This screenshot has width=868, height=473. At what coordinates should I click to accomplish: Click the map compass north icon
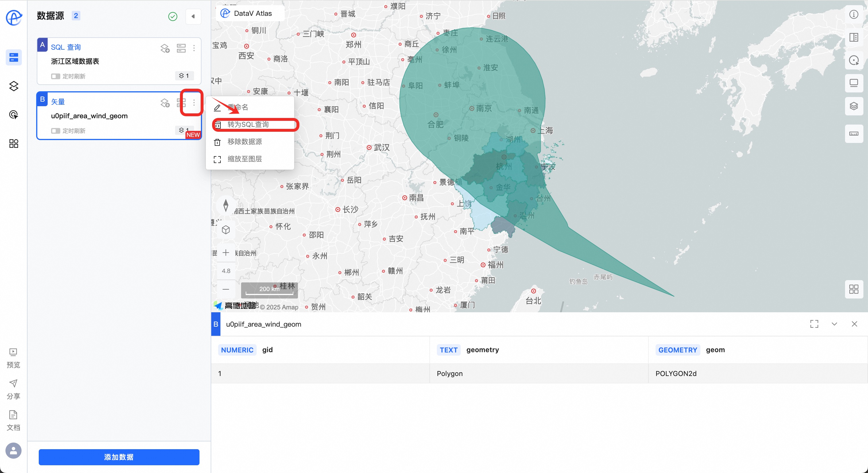point(226,205)
